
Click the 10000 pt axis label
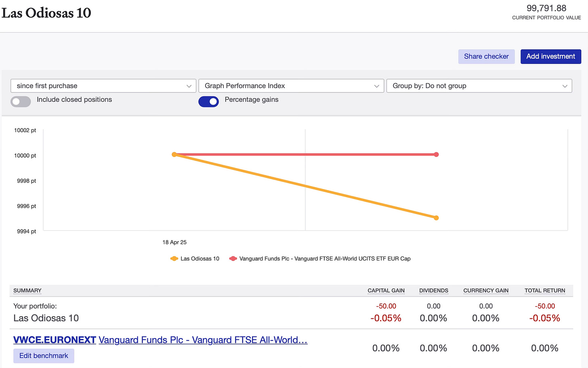pos(25,156)
